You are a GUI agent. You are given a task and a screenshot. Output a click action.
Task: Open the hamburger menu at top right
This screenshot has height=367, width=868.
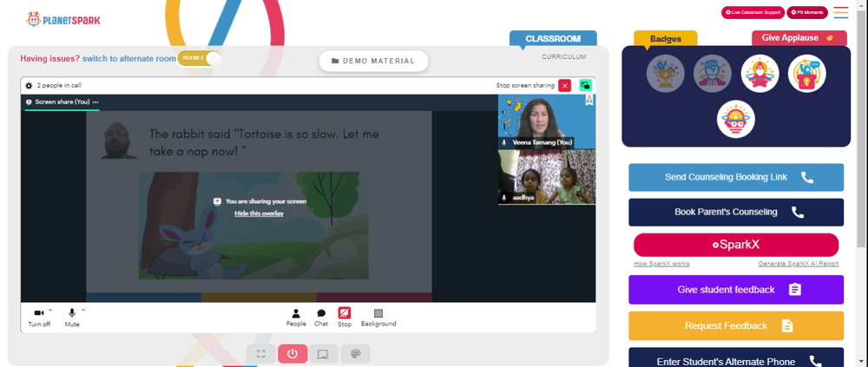(841, 12)
